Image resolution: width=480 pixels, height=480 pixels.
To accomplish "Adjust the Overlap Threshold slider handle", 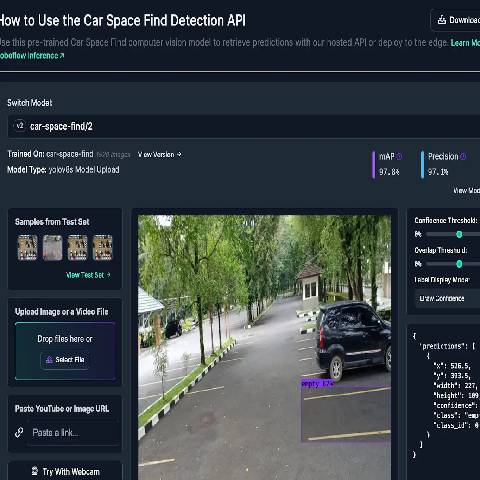I will click(x=459, y=264).
